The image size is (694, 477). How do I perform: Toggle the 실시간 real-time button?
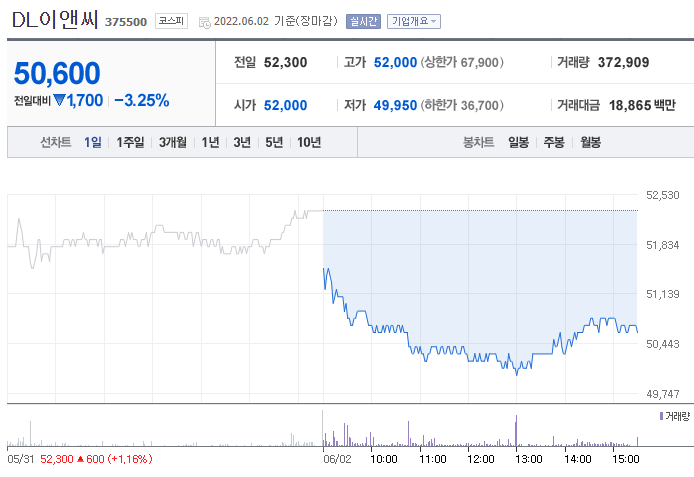click(x=363, y=21)
